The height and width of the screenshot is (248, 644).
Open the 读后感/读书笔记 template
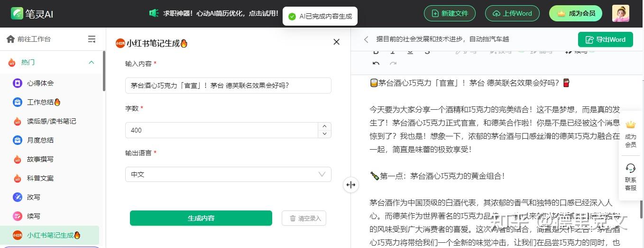(x=45, y=121)
